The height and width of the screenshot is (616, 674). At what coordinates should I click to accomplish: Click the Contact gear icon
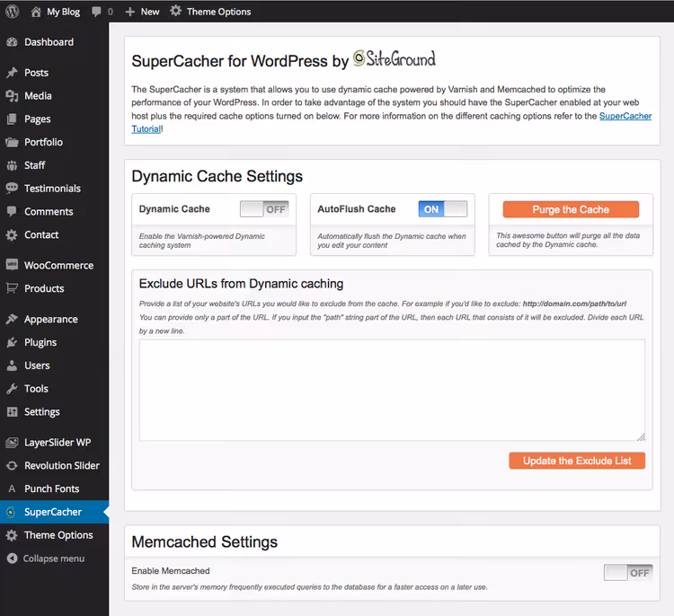click(12, 235)
